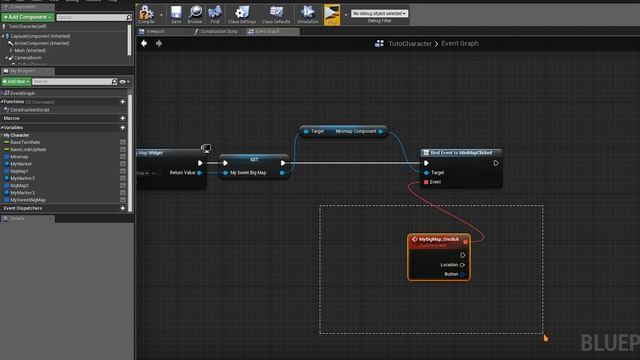Add a new macro with the plus icon
The image size is (640, 360).
[x=122, y=118]
